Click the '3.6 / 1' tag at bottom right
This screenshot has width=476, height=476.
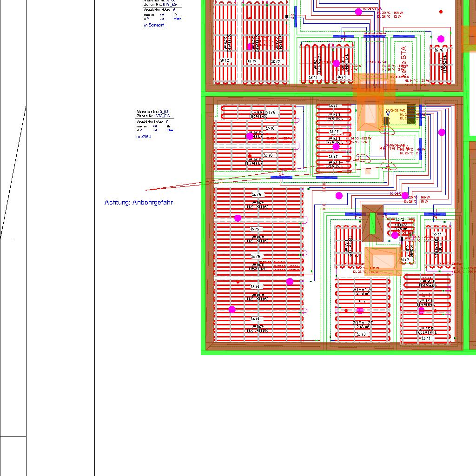[x=425, y=338]
